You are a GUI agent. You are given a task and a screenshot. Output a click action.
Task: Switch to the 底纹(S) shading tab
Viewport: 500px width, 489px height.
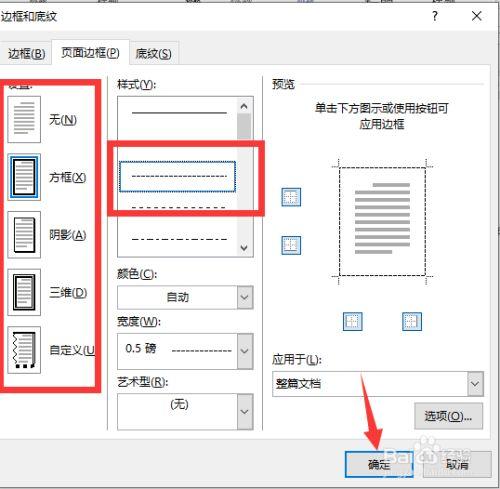coord(154,53)
